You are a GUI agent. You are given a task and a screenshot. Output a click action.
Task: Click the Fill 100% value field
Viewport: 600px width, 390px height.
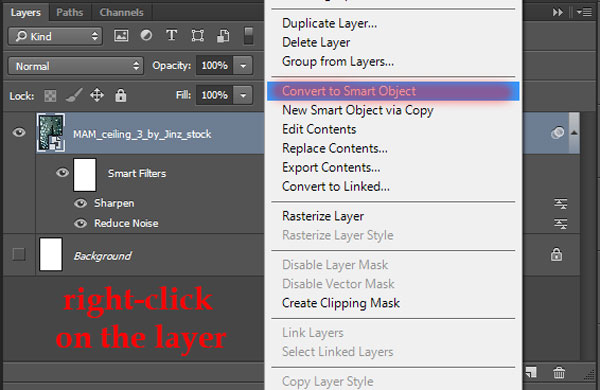point(215,95)
